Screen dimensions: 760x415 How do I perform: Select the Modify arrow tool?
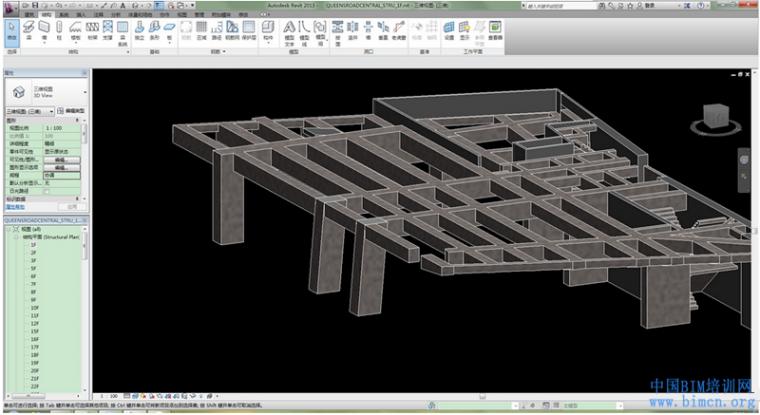12,30
